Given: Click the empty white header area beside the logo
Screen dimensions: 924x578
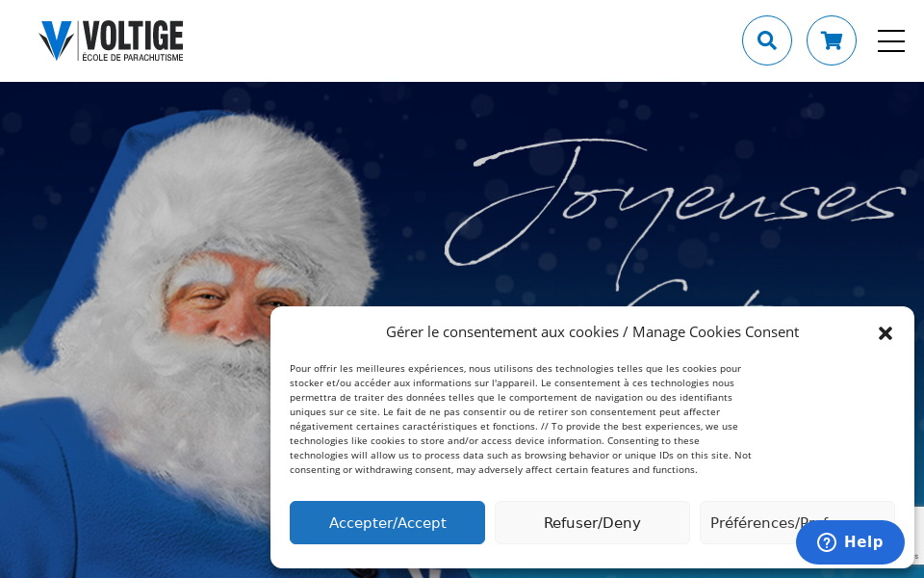Looking at the screenshot, I should [x=460, y=40].
